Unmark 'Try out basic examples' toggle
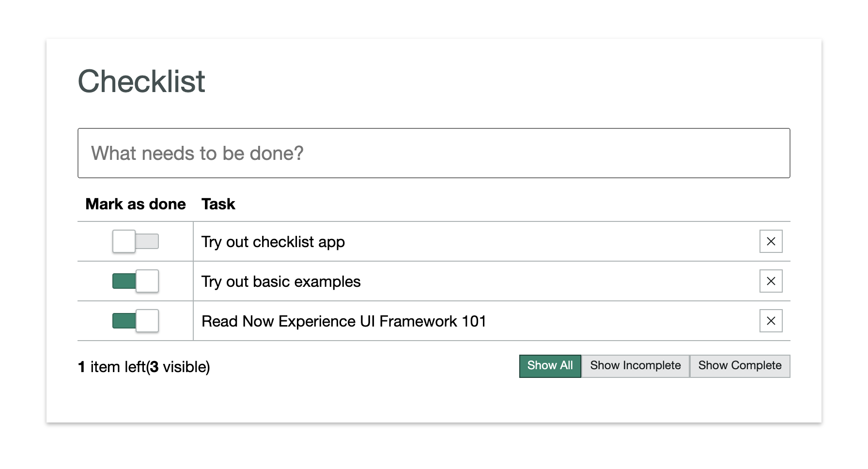 pos(136,281)
